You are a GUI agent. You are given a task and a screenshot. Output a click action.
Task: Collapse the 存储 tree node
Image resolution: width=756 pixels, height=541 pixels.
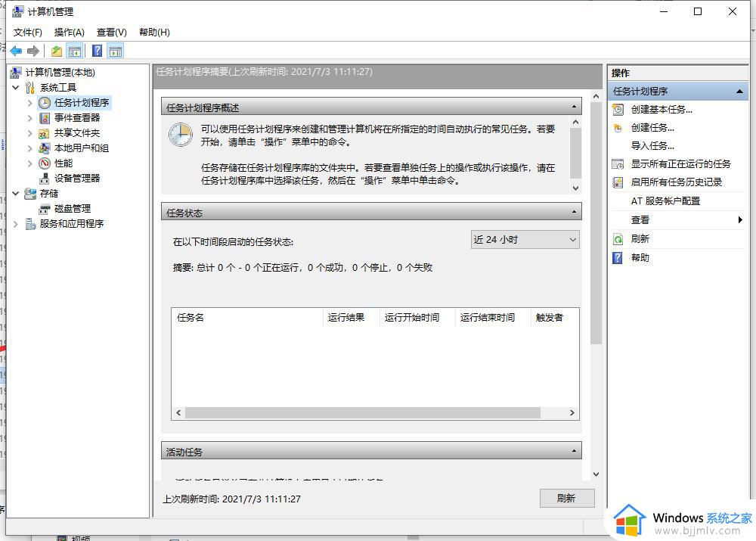15,194
